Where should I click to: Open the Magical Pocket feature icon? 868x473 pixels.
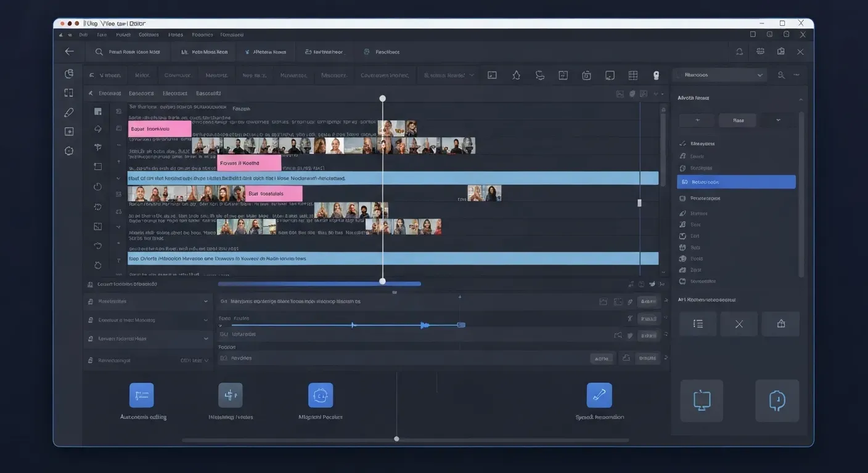click(320, 394)
